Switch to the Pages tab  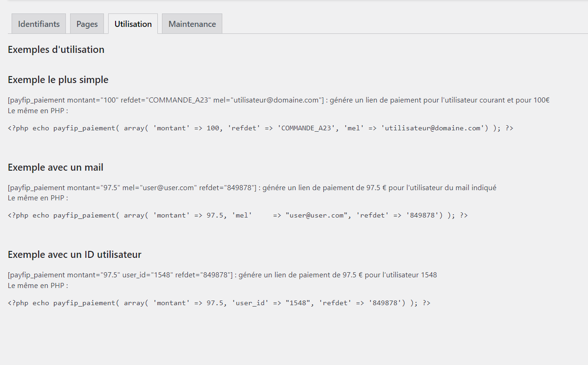pos(87,24)
